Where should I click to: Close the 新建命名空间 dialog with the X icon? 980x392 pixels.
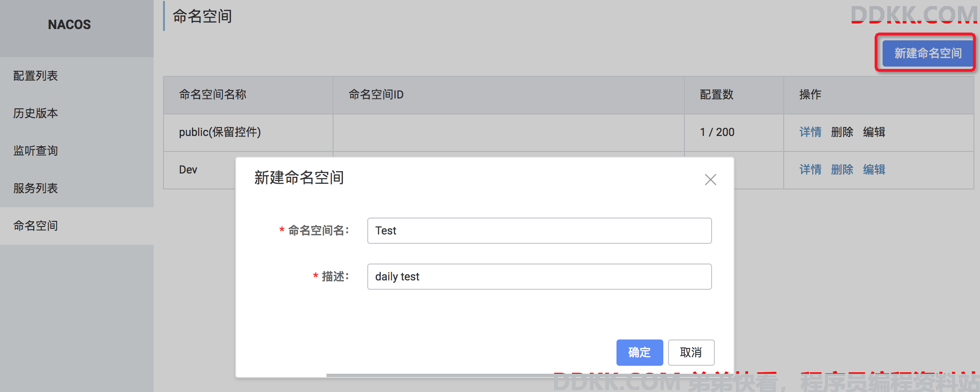click(x=711, y=180)
